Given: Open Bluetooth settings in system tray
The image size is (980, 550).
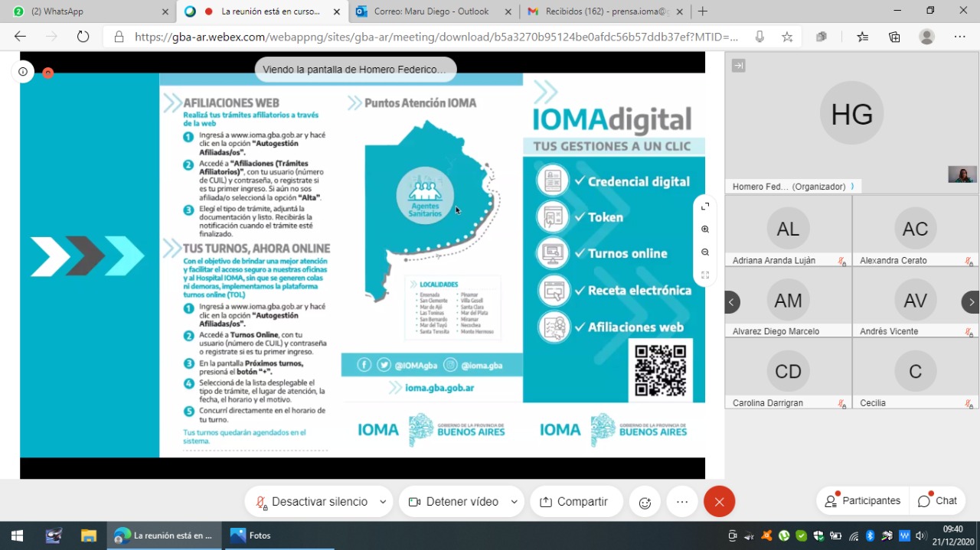Looking at the screenshot, I should (x=871, y=535).
